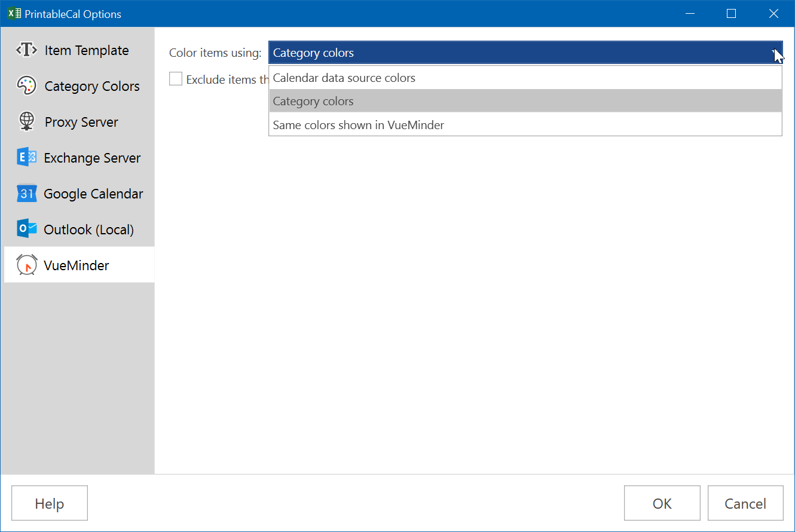Choose Calendar data source colors option
The height and width of the screenshot is (532, 795).
tap(525, 78)
